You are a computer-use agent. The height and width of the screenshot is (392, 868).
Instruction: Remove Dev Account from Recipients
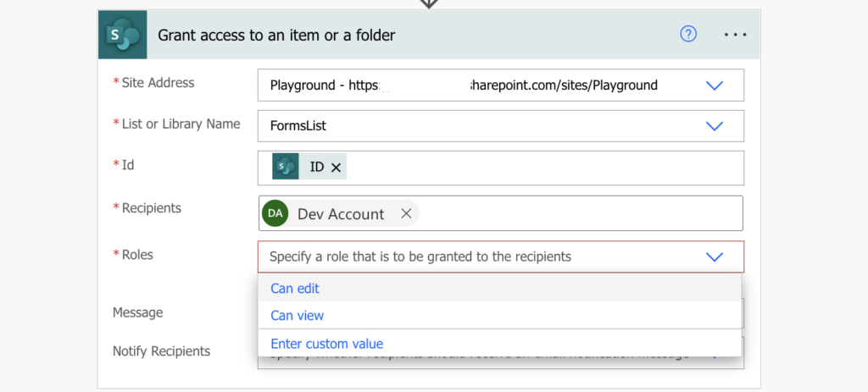(x=406, y=213)
